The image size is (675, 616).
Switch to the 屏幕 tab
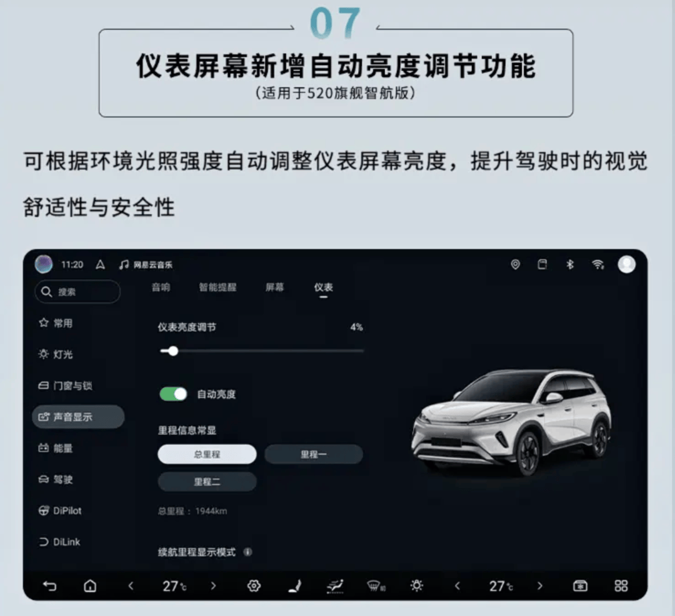point(274,287)
